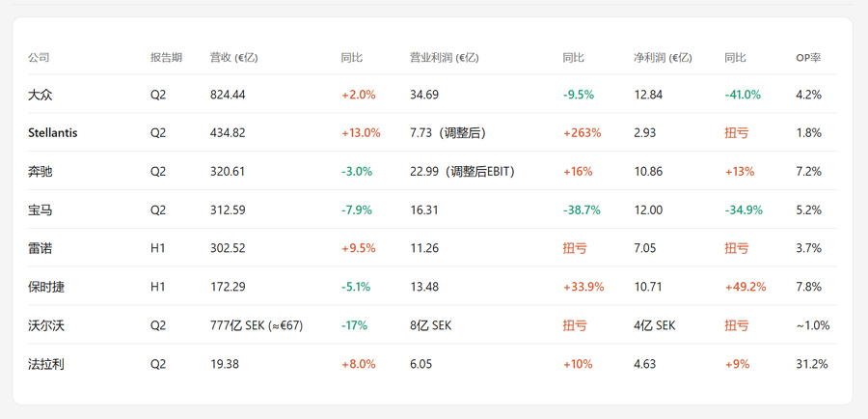The image size is (868, 419).
Task: Select the +263% operating profit change
Action: (x=582, y=133)
